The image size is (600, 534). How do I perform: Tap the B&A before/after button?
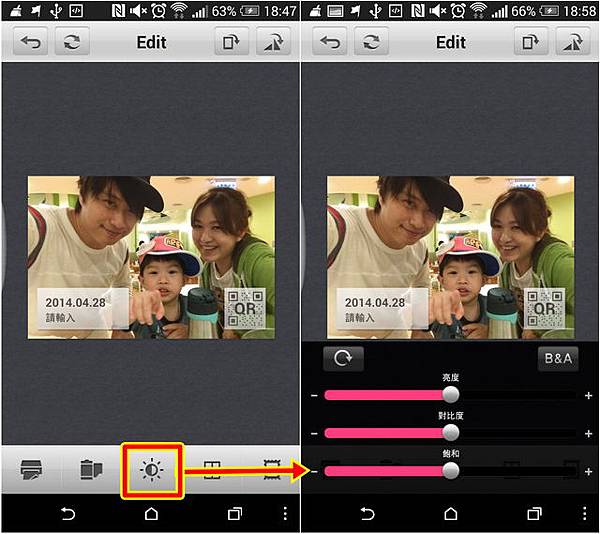tap(558, 359)
